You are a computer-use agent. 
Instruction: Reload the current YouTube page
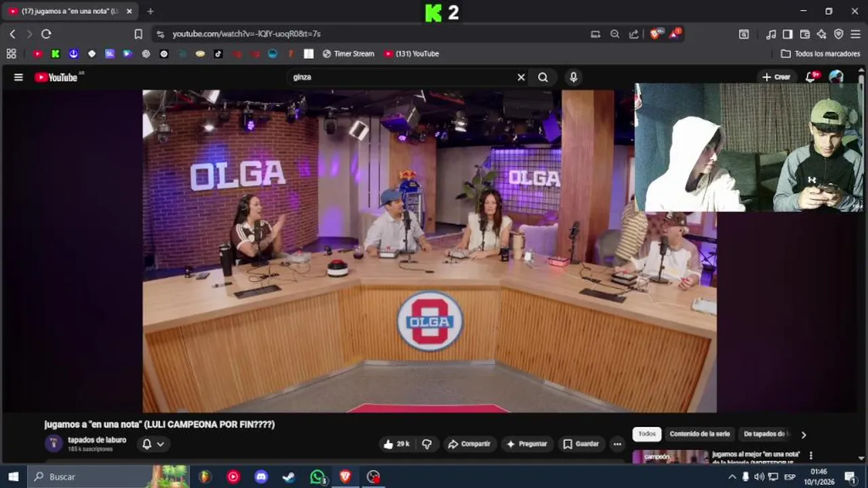click(x=46, y=34)
